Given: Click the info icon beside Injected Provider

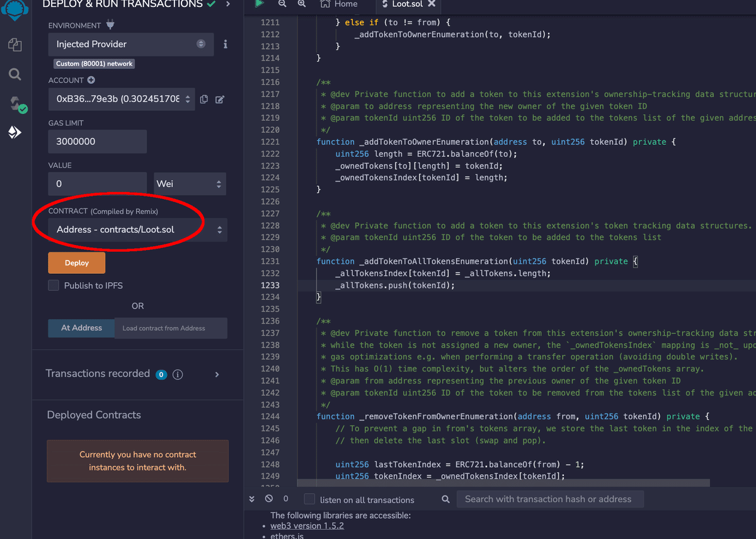Looking at the screenshot, I should tap(225, 44).
